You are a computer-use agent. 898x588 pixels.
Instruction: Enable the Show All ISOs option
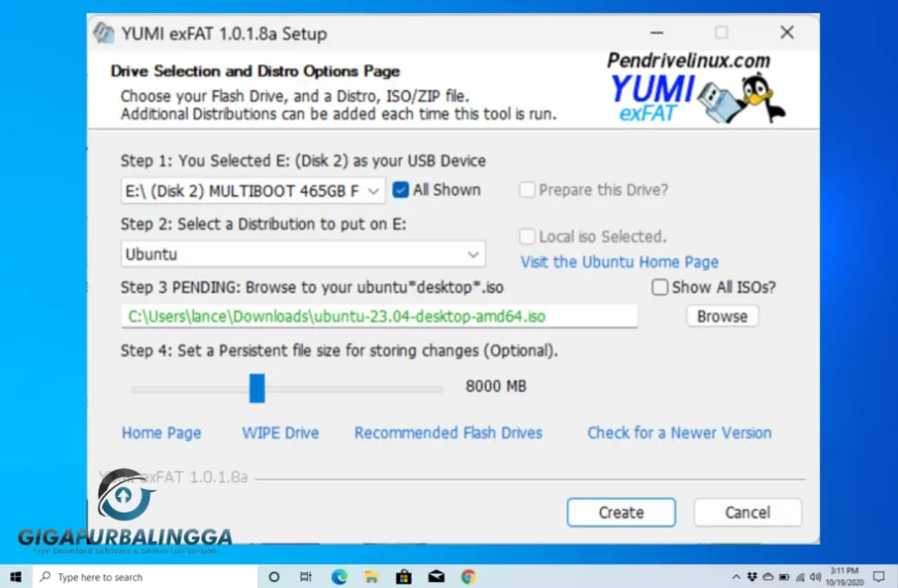coord(659,287)
